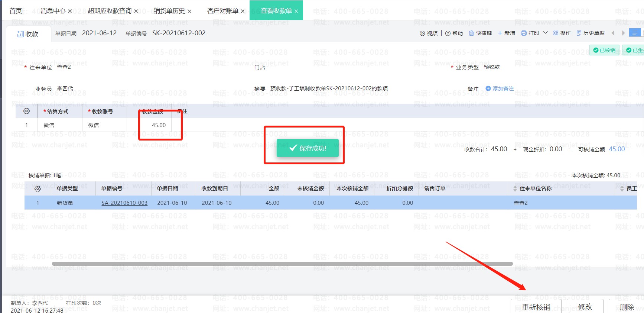Click the 单据日期 value 2021-06-12
The width and height of the screenshot is (644, 313).
(99, 33)
